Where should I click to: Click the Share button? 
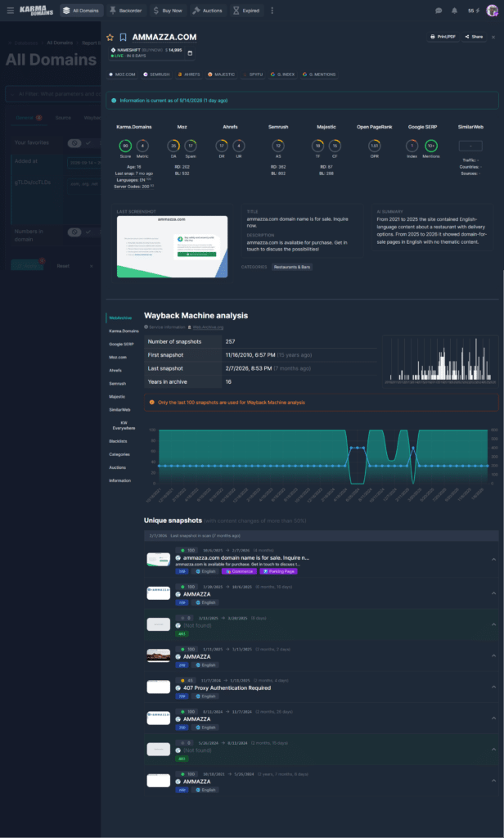(x=474, y=37)
